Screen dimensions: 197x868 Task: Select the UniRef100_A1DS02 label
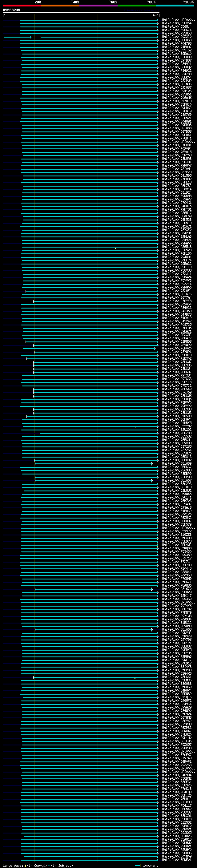(x=176, y=358)
